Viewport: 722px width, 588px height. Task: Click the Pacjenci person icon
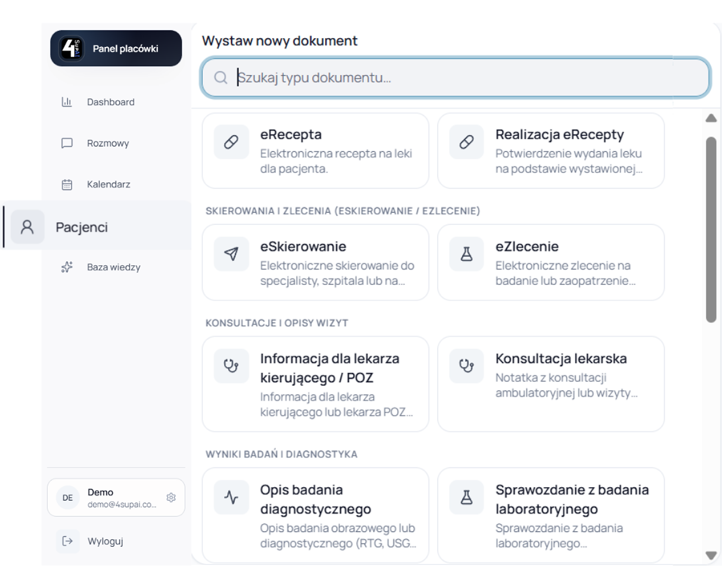[x=27, y=227]
